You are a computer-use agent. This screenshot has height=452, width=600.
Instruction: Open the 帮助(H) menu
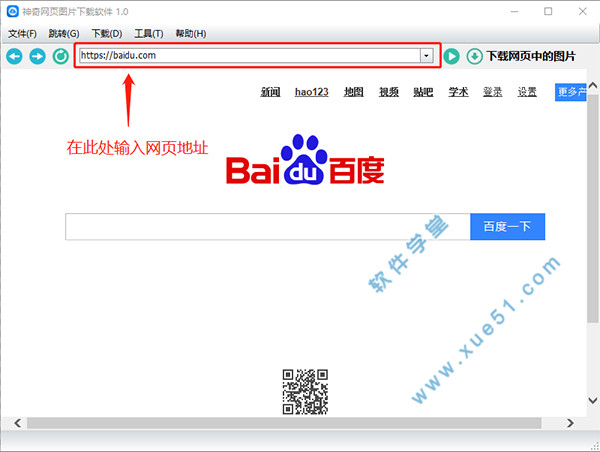[191, 34]
